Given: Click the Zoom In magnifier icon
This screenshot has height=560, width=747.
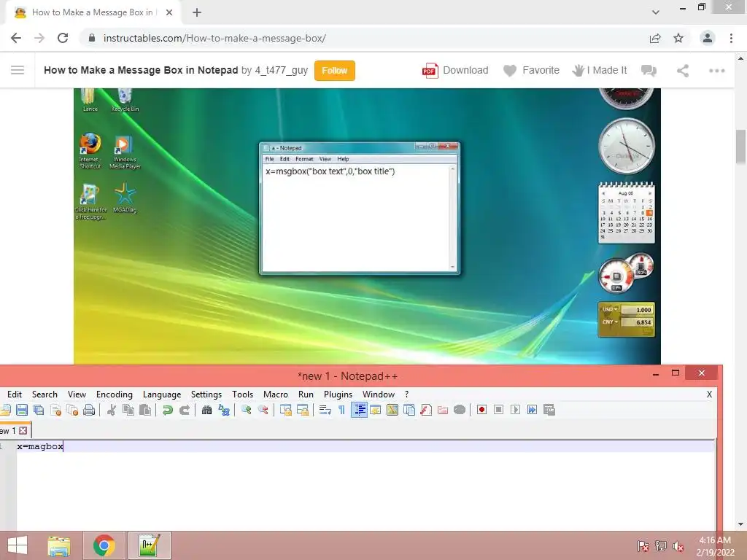Looking at the screenshot, I should click(247, 410).
